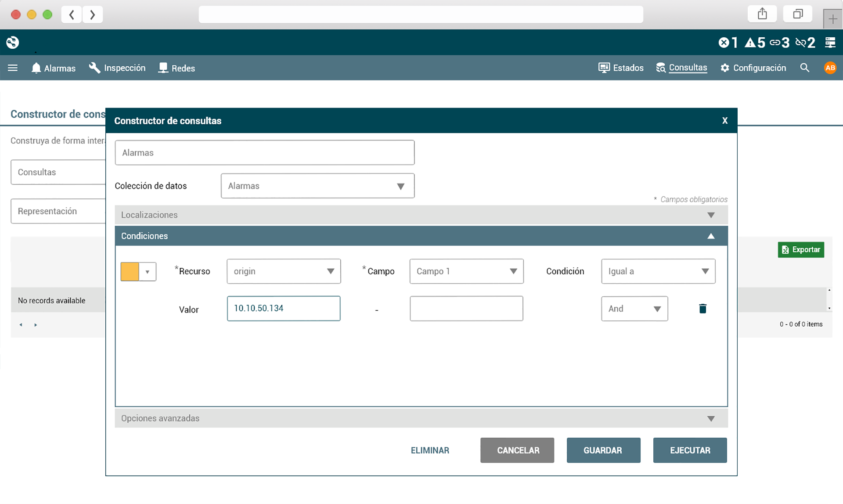Click the grid scrollbar at right edge
The image size is (843, 504).
(x=829, y=299)
